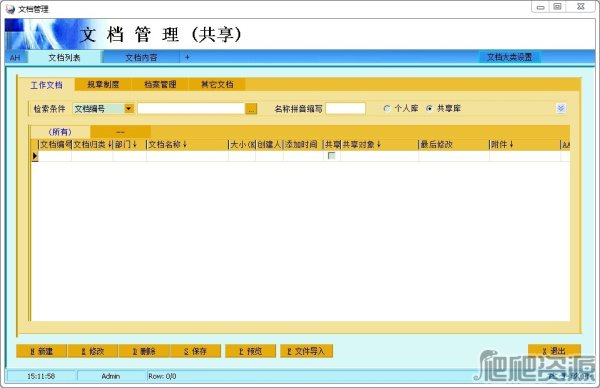Sort by 文档名称 column header
This screenshot has width=600, height=388.
point(187,145)
